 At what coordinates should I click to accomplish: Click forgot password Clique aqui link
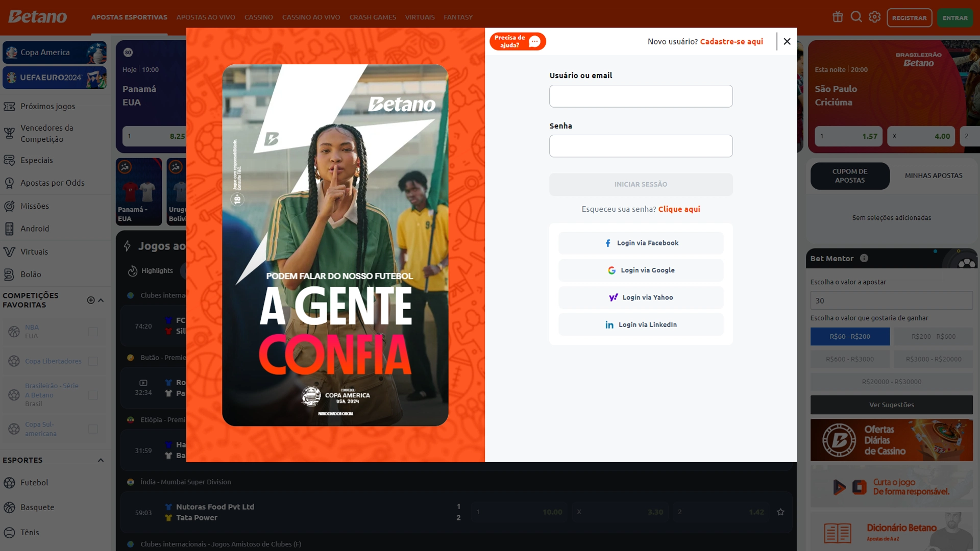679,209
